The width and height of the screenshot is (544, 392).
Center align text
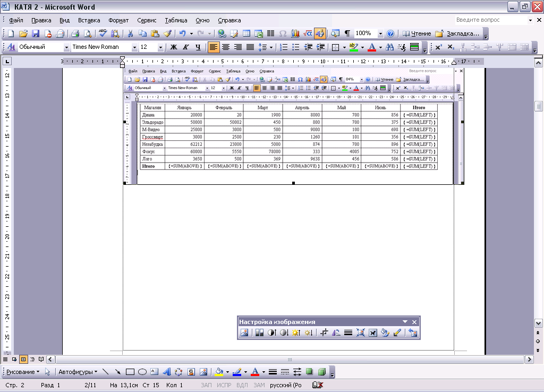[226, 47]
